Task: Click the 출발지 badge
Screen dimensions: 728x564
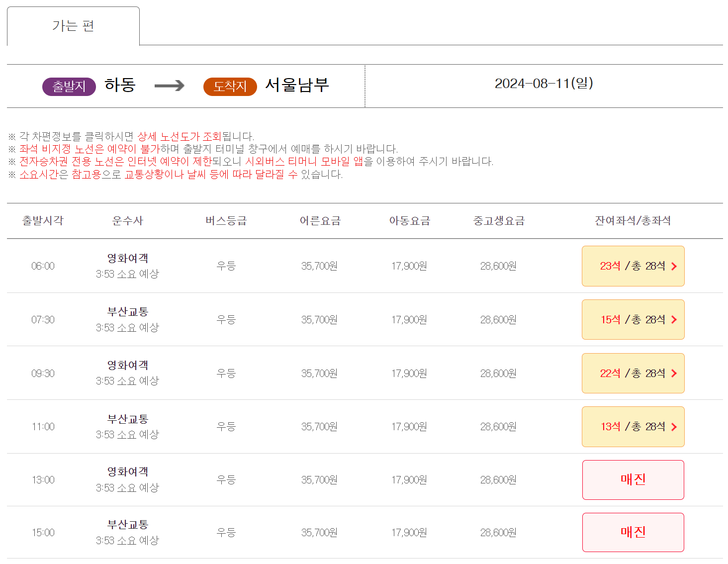Action: (x=69, y=87)
